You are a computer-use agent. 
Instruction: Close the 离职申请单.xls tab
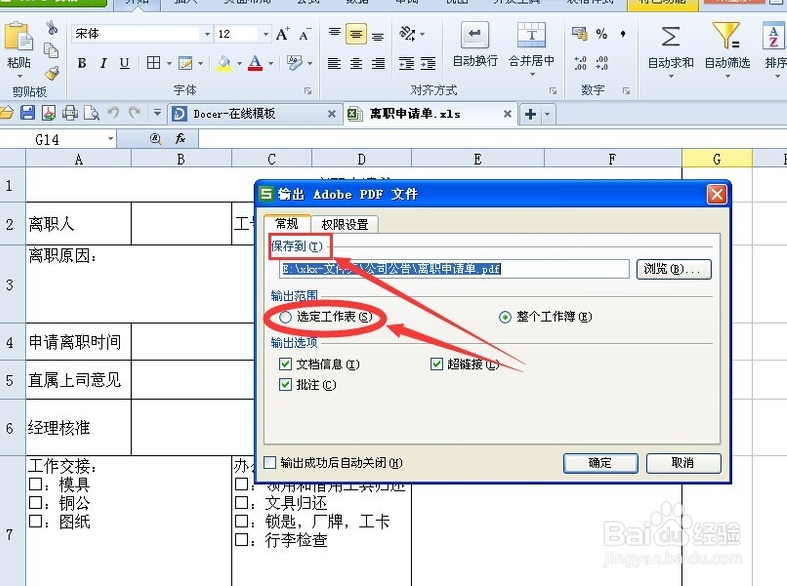point(507,114)
